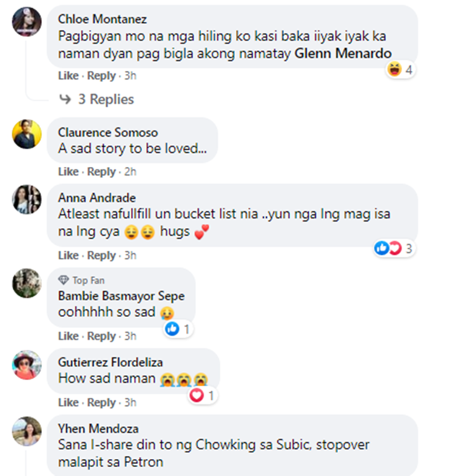The width and height of the screenshot is (455, 476).
Task: Open Yhen Mendoza's name link
Action: point(98,429)
